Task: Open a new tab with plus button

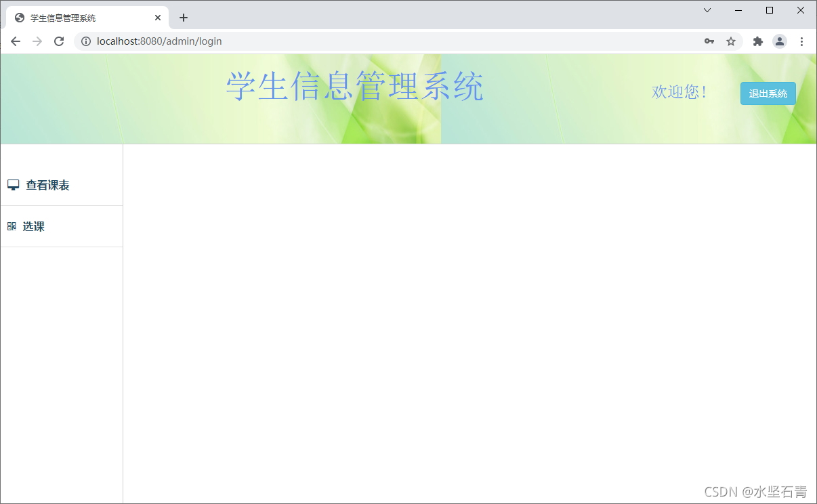Action: point(184,18)
